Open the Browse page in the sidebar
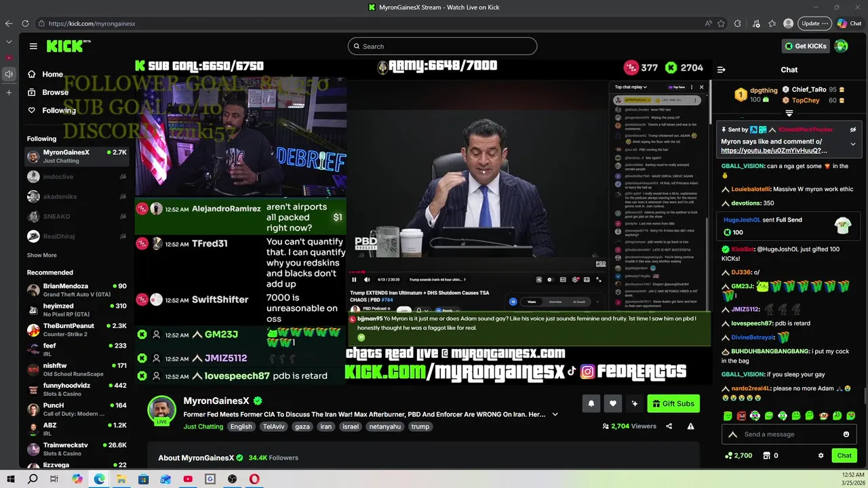This screenshot has width=868, height=488. point(47,92)
